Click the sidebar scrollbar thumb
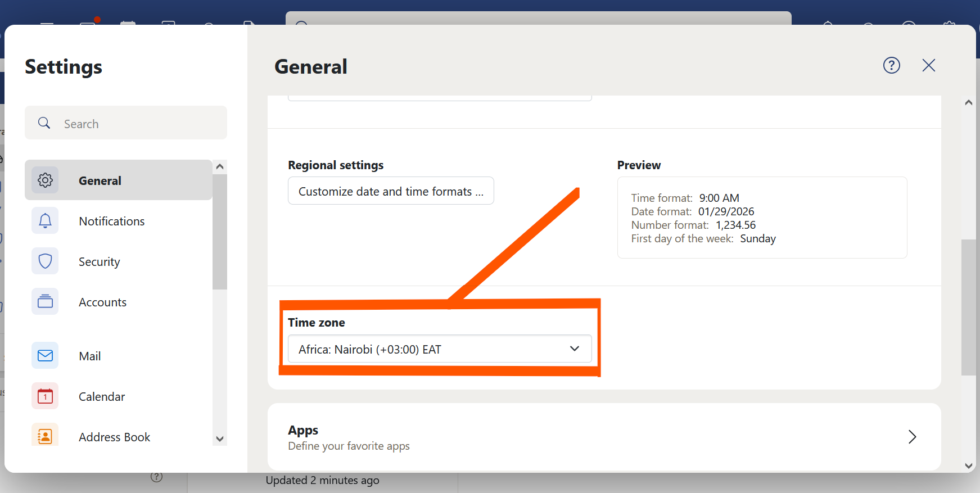This screenshot has height=493, width=980. pyautogui.click(x=220, y=232)
